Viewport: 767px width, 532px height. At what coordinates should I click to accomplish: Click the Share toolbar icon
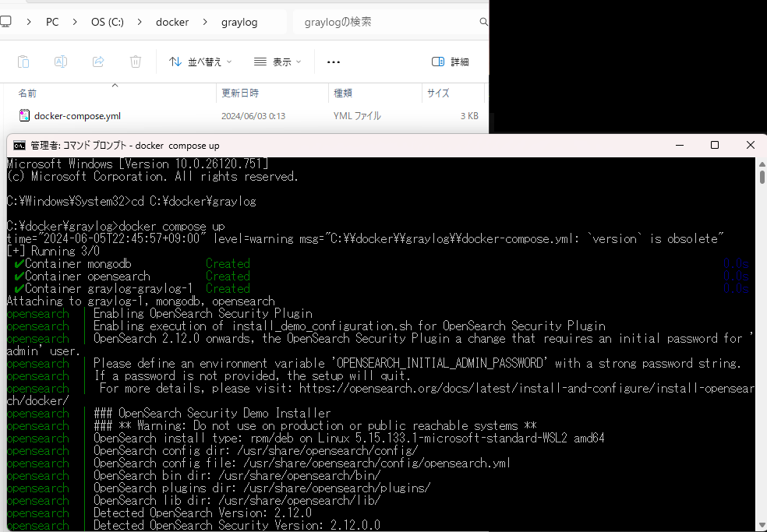[98, 62]
